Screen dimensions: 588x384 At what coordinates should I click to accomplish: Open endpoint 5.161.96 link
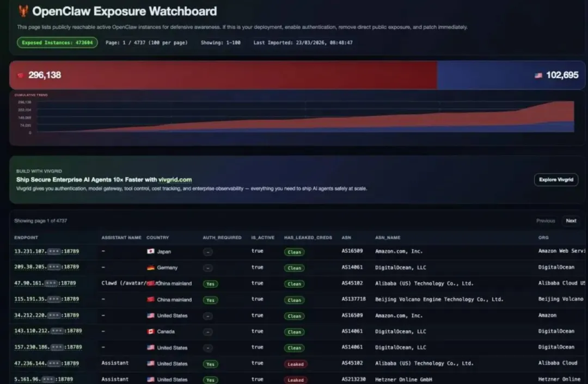tap(44, 380)
